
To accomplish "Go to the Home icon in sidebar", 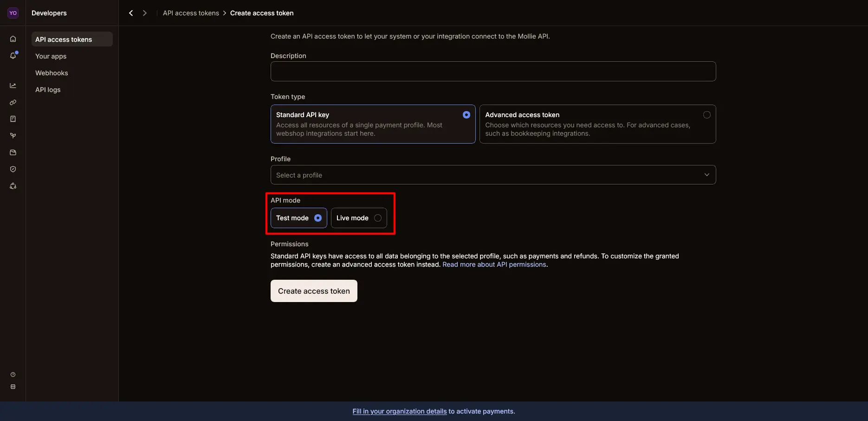I will coord(13,39).
